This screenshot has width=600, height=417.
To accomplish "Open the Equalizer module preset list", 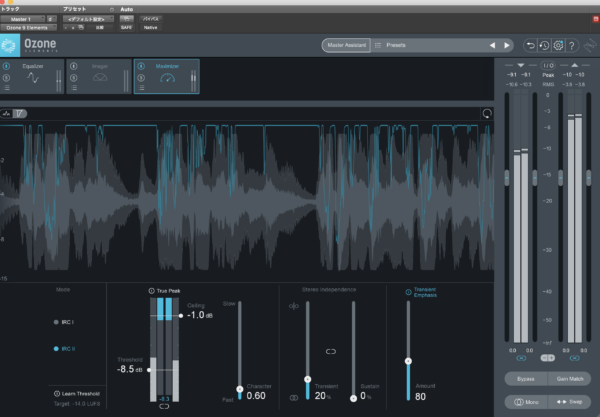I will point(6,88).
